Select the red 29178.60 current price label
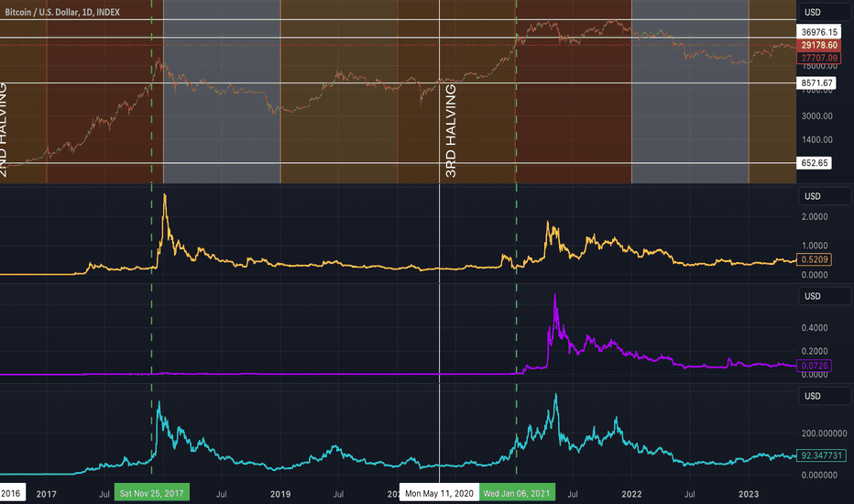The height and width of the screenshot is (504, 854). click(818, 45)
